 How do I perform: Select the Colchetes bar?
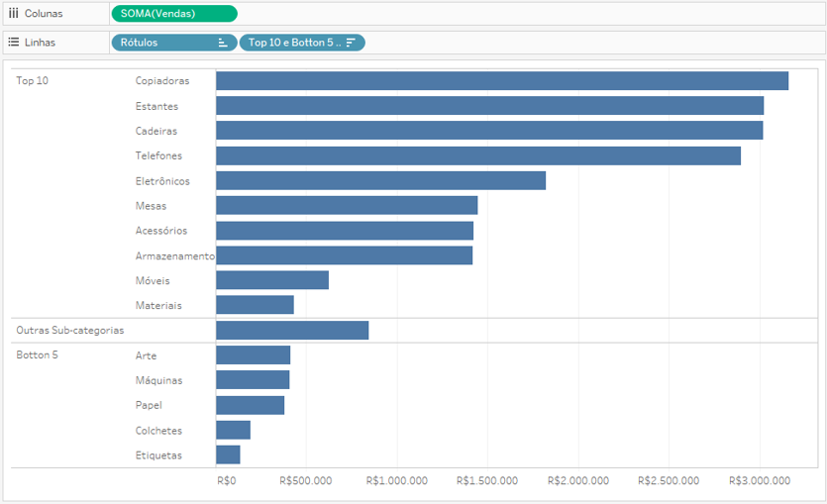(x=233, y=430)
